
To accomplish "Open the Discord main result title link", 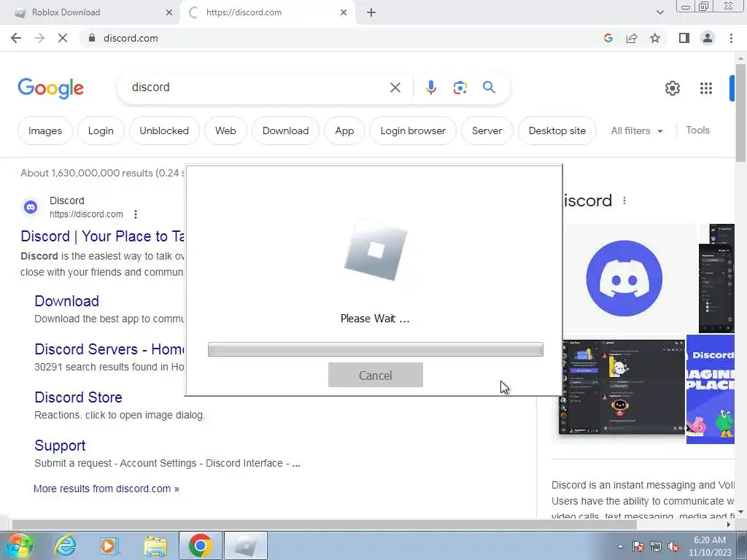I will click(x=102, y=236).
